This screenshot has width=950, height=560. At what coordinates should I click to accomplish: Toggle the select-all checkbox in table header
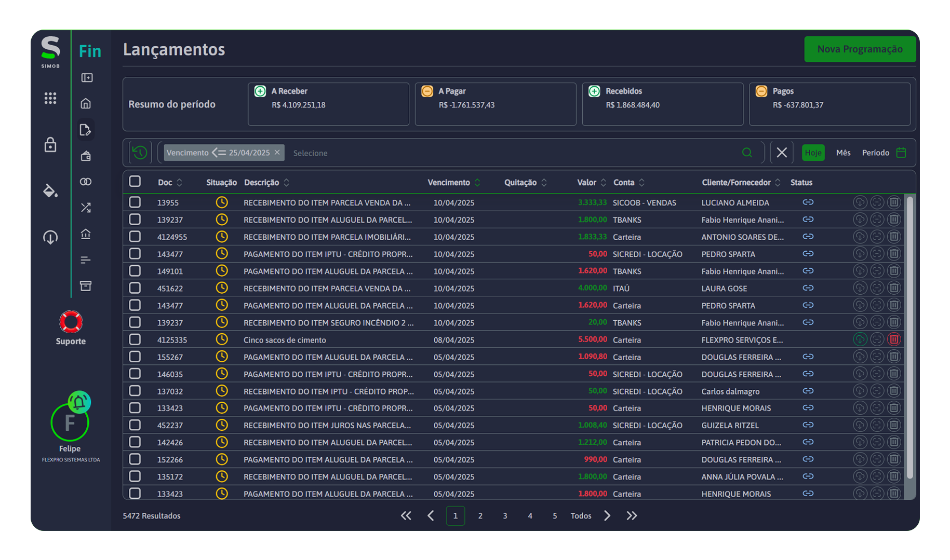tap(135, 181)
